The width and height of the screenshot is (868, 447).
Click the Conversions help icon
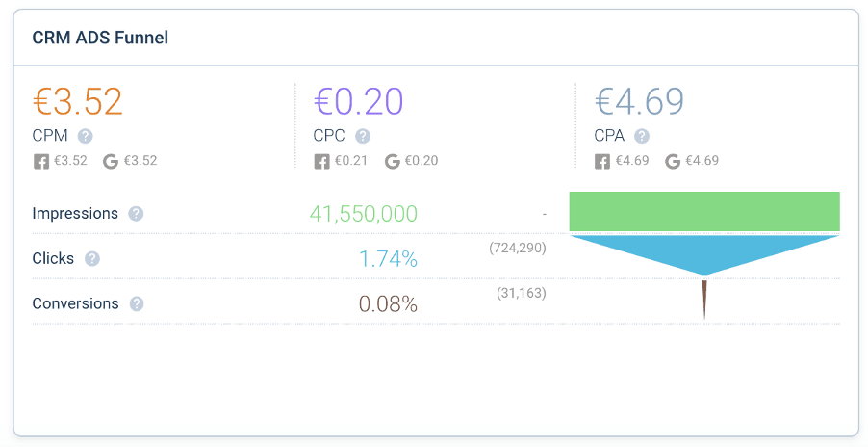tap(137, 304)
